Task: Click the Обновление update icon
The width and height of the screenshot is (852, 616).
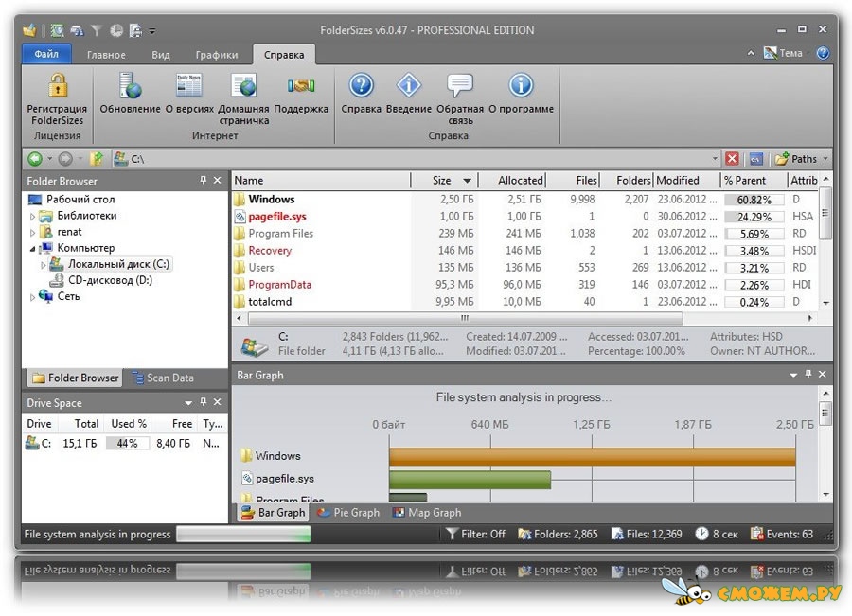Action: tap(130, 86)
